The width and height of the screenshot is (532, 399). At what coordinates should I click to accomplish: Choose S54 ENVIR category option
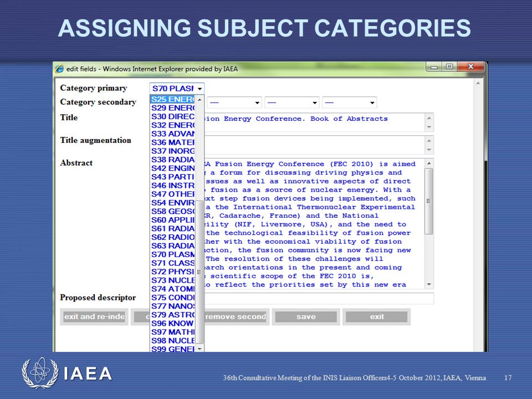point(173,203)
